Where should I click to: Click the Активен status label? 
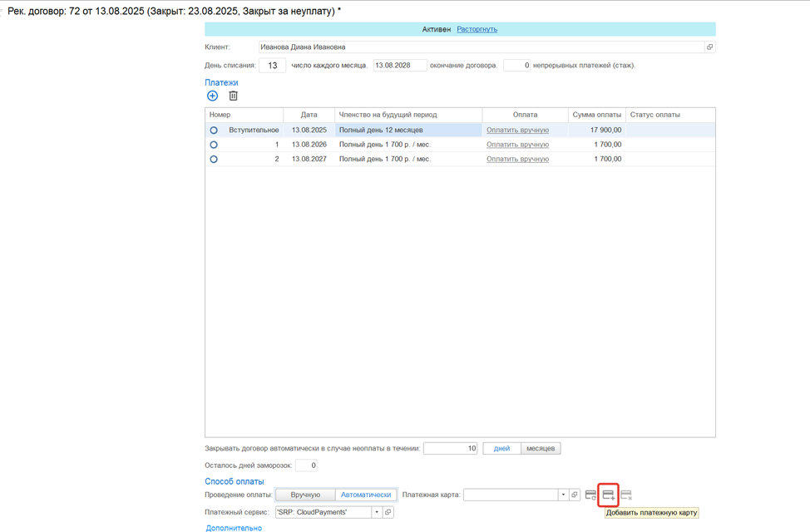437,29
